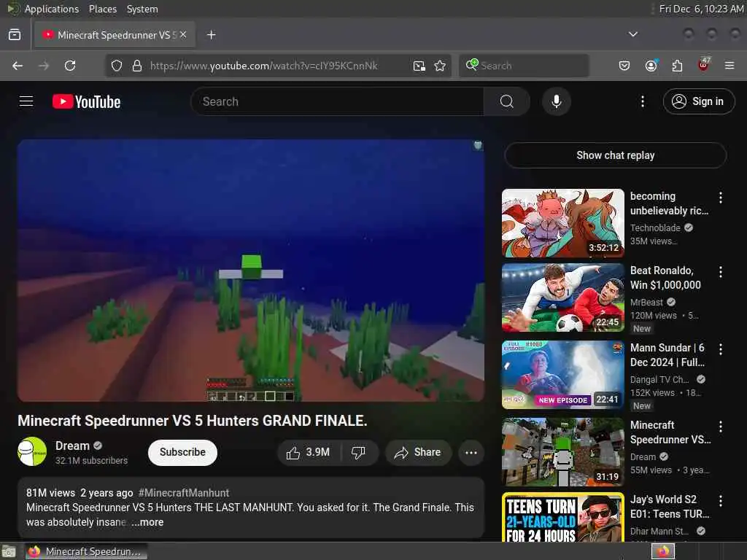Viewport: 747px width, 560px height.
Task: Reload the page
Action: [70, 66]
